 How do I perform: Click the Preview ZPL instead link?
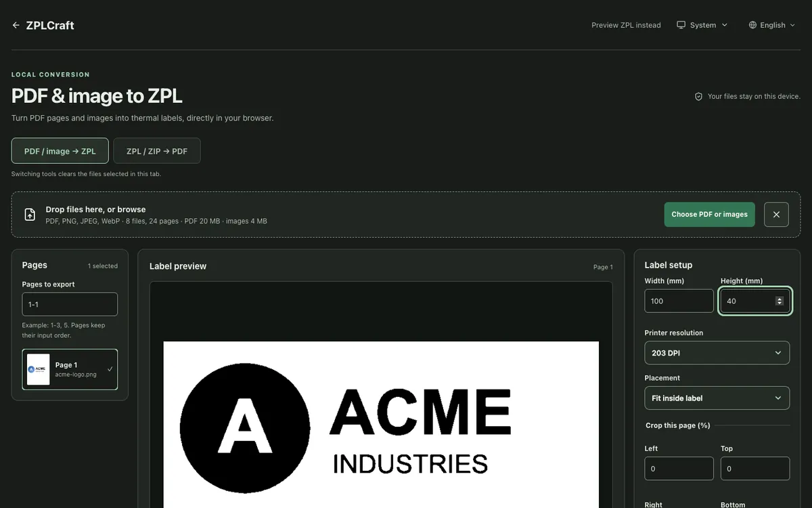626,25
